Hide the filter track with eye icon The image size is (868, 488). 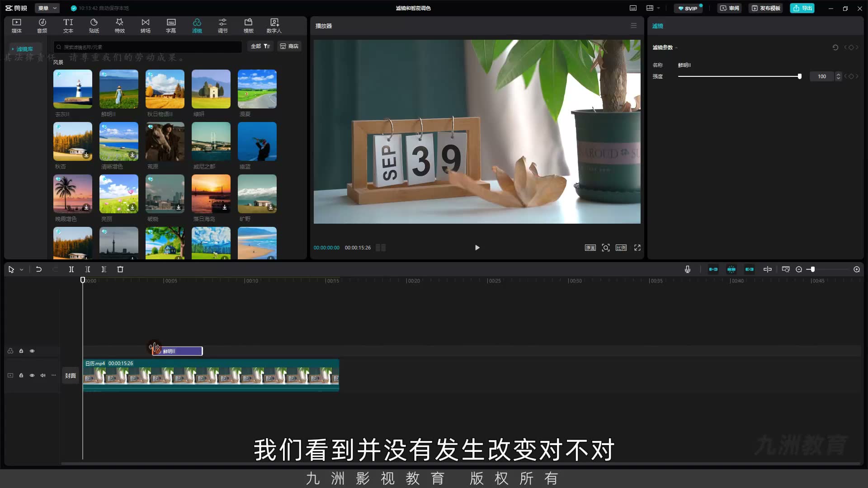coord(32,351)
